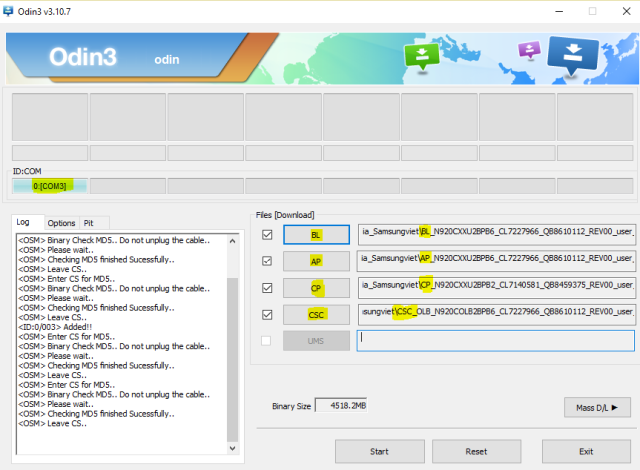Viewport: 640px width, 470px height.
Task: Click the large blue download icon
Action: [573, 56]
